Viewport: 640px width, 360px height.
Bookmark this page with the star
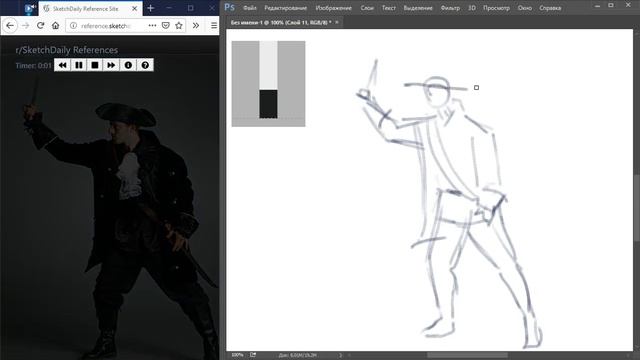[179, 26]
